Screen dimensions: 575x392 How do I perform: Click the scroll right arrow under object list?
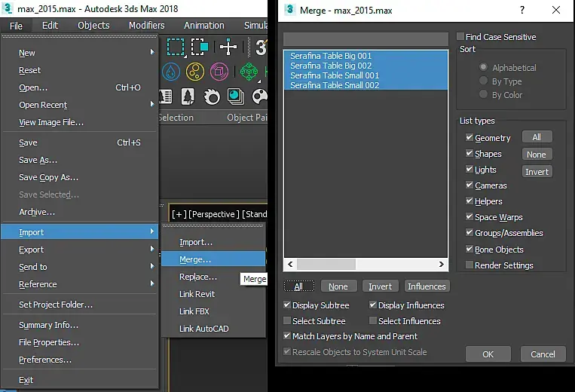[x=442, y=264]
